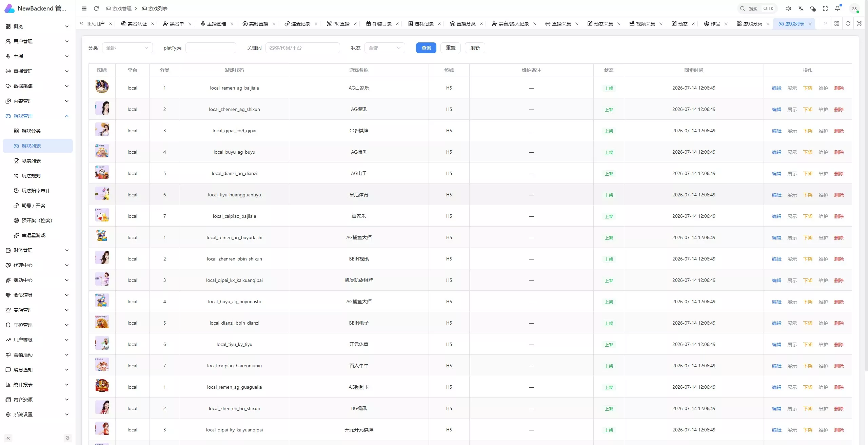Click the tab bar scroll-left arrows icon
The width and height of the screenshot is (868, 445).
pos(81,23)
